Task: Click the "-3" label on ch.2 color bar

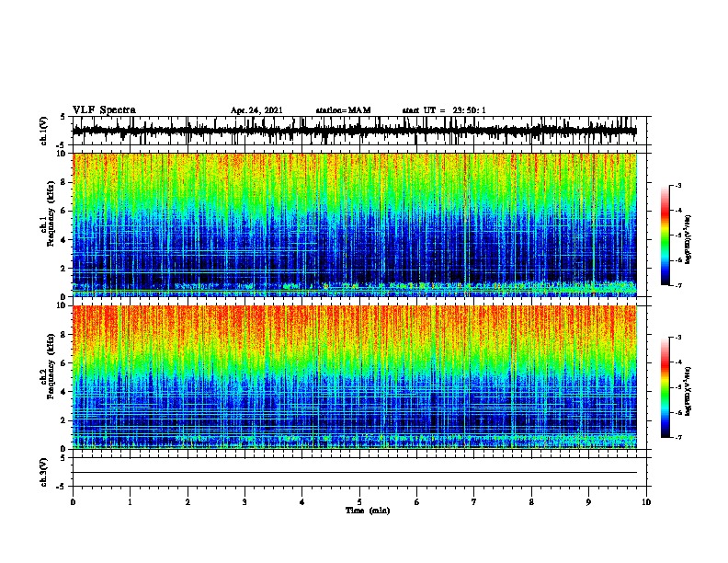Action: 677,338
